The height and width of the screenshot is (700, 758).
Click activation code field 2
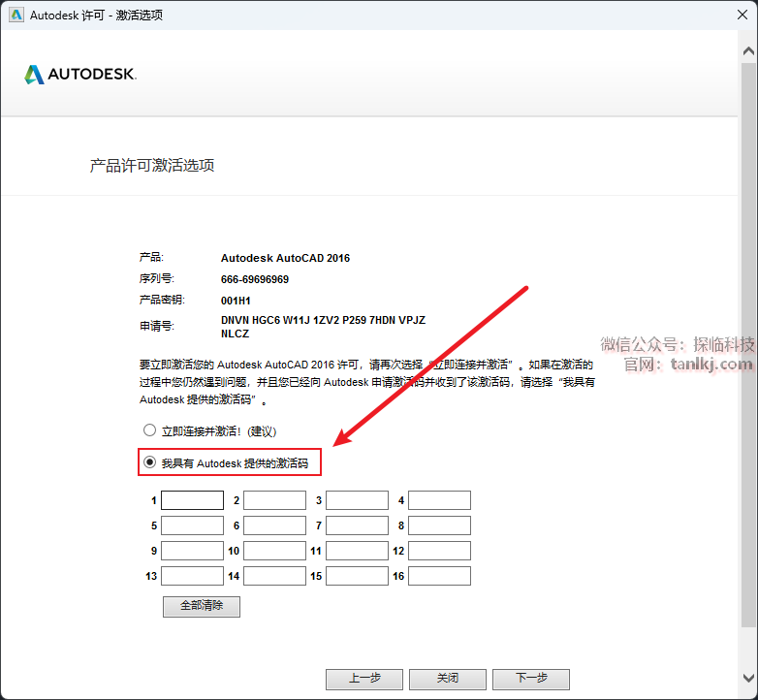(274, 500)
